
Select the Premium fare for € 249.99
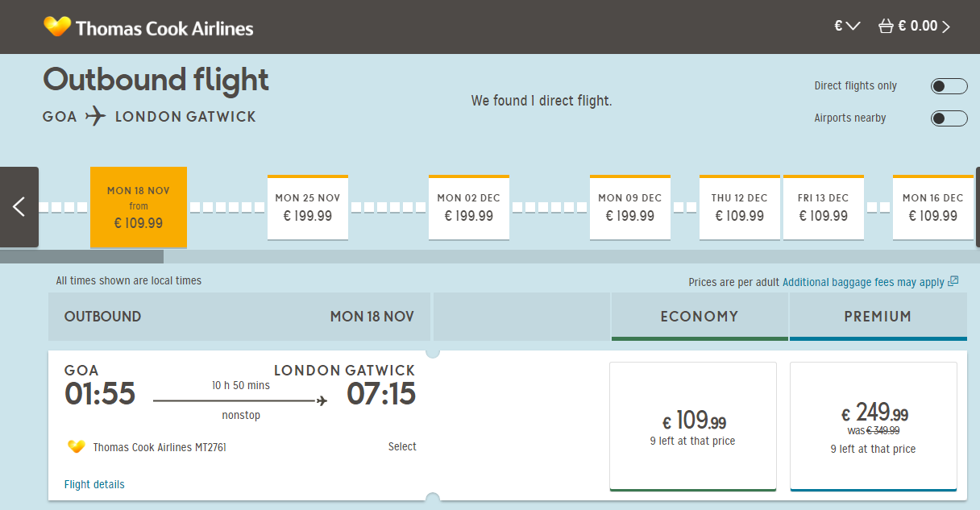874,426
